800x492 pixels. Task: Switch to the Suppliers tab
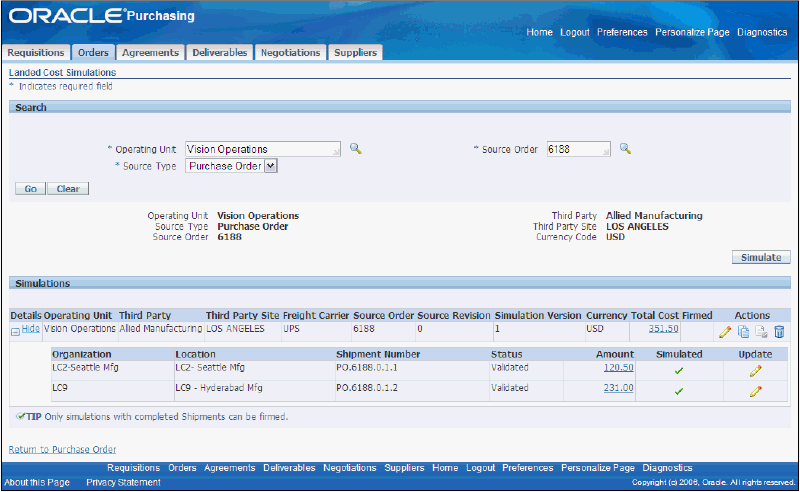(355, 53)
